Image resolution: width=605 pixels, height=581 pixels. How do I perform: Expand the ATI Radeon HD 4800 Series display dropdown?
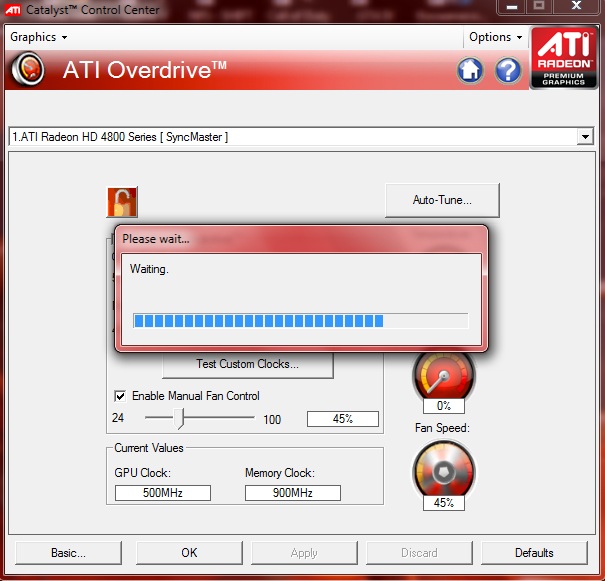(x=585, y=137)
